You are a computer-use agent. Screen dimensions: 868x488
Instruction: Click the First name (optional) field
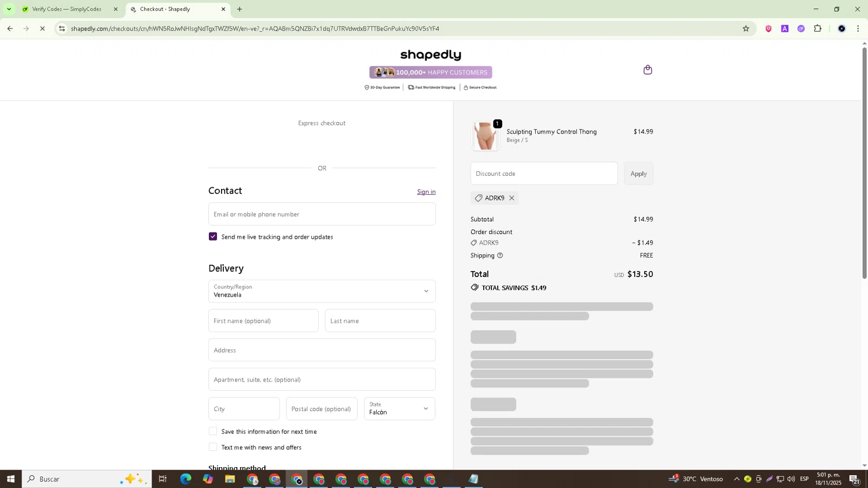263,321
